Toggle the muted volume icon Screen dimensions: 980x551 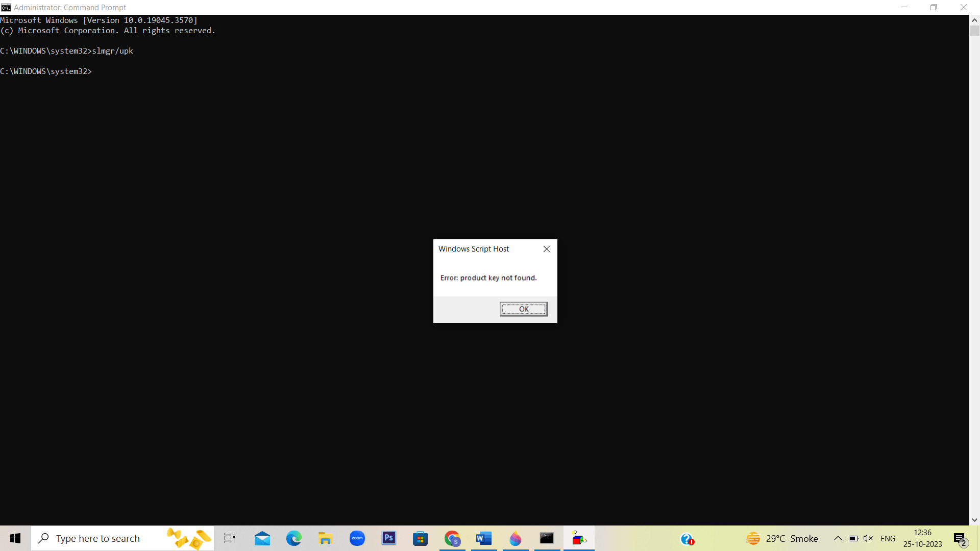868,538
